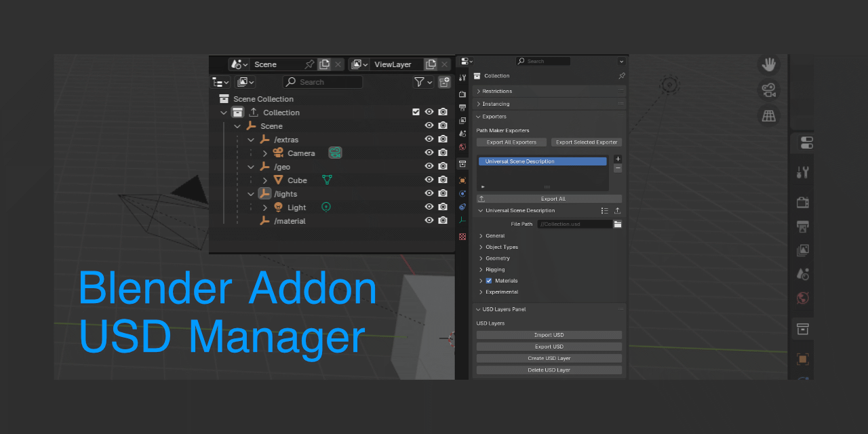This screenshot has width=868, height=434.
Task: Select Object Properties orange square icon
Action: pos(462,180)
